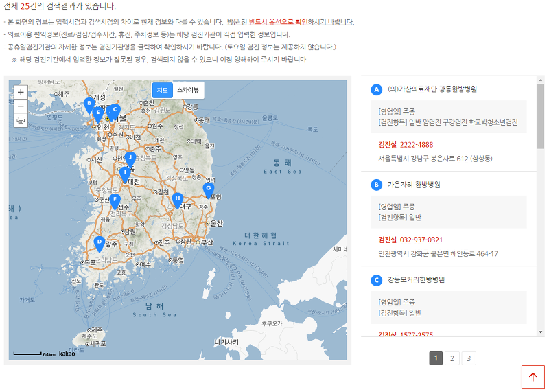Select map marker F near Jeonju
This screenshot has height=392, width=549.
(115, 202)
